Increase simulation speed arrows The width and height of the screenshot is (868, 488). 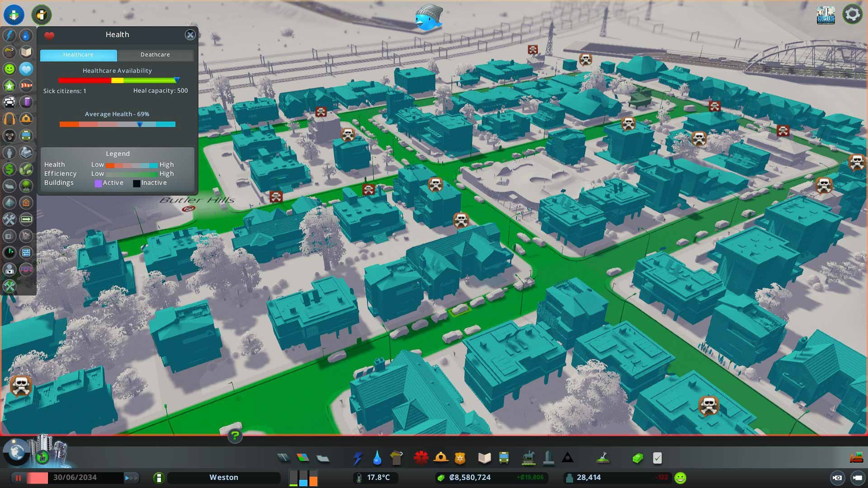(131, 478)
